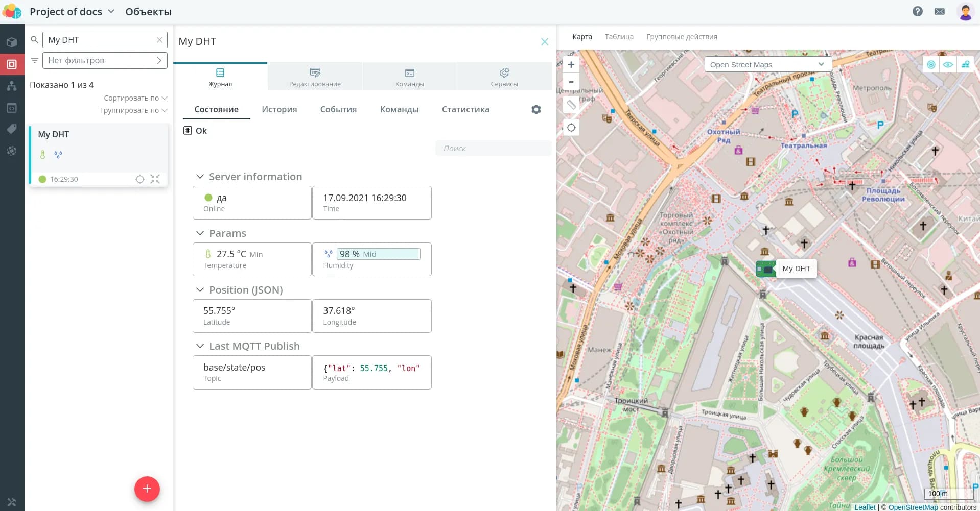Toggle expand icon on My DHT card

155,179
